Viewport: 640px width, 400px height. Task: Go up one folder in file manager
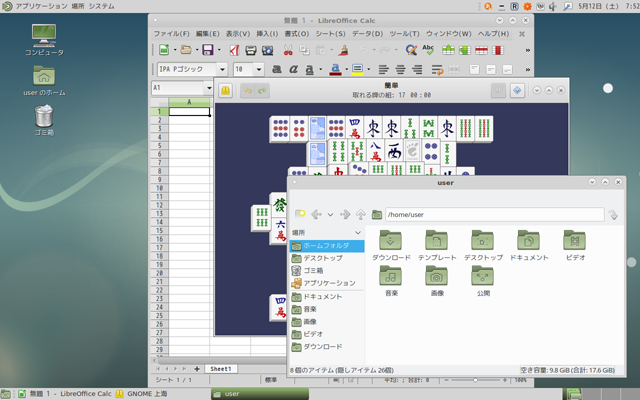click(x=360, y=214)
